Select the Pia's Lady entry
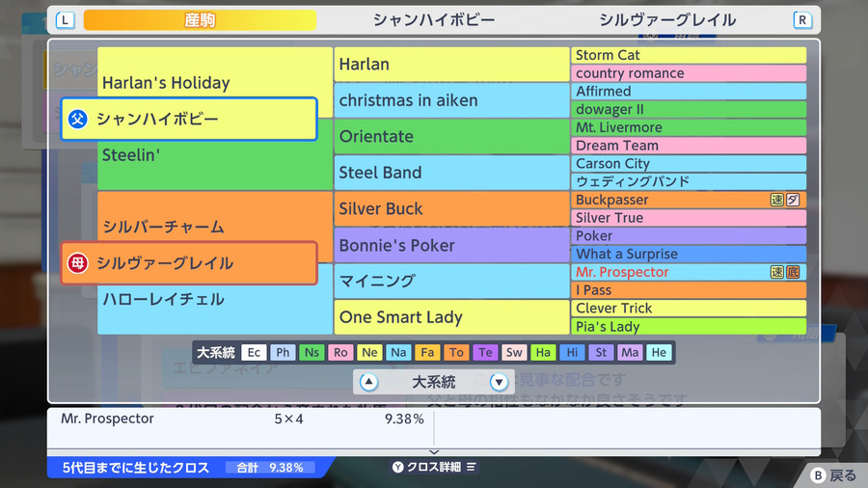Image resolution: width=868 pixels, height=488 pixels. click(689, 326)
